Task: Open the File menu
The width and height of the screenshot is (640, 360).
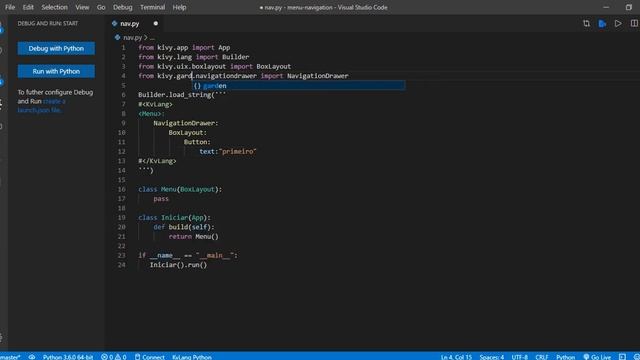Action: [10, 7]
